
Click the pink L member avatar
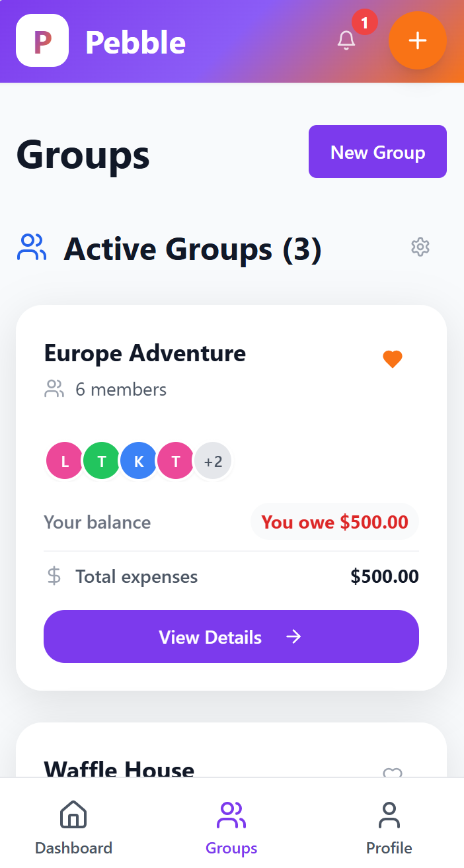click(64, 461)
